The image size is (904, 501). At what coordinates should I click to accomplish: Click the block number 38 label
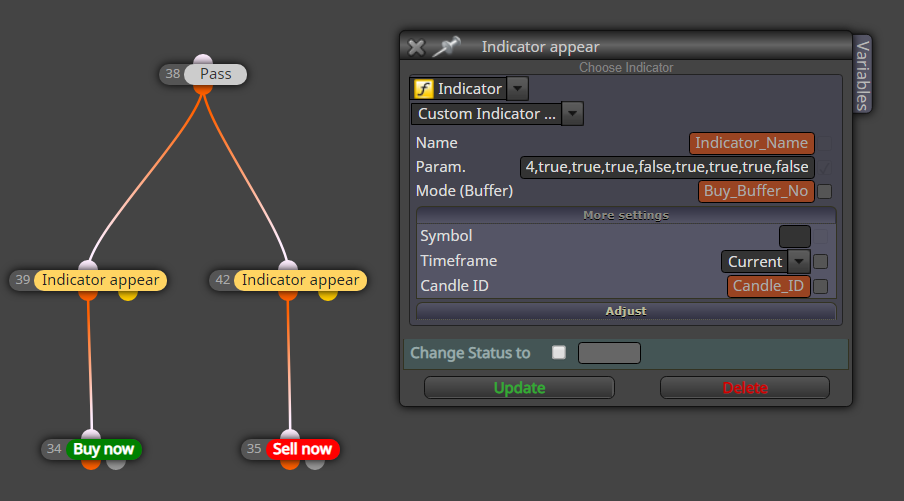pyautogui.click(x=172, y=74)
